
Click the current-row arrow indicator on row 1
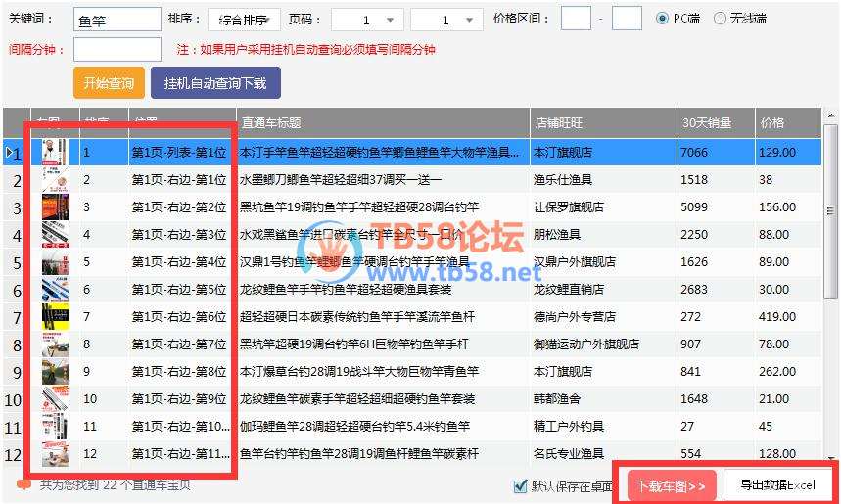click(x=11, y=153)
